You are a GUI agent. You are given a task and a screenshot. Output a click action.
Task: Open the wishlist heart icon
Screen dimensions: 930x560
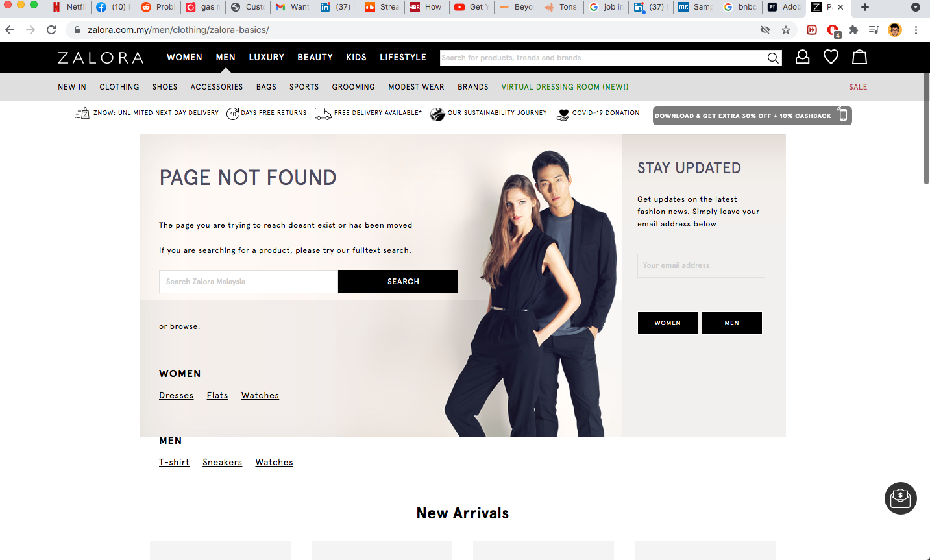pos(831,57)
